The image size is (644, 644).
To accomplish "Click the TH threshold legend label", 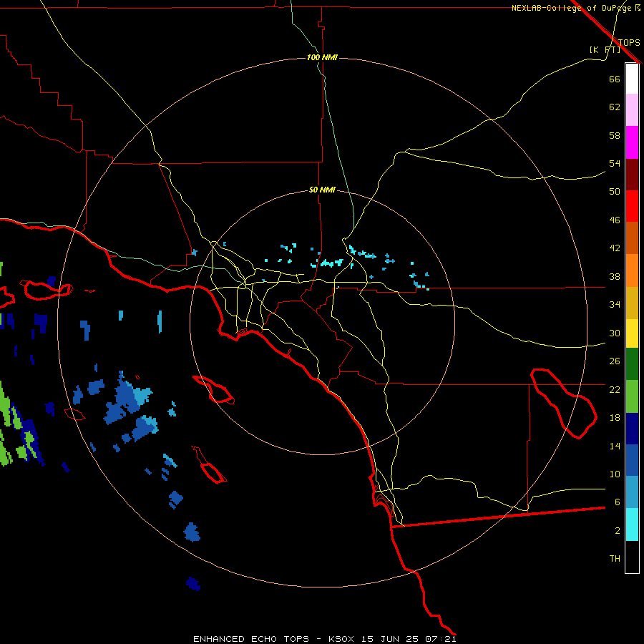I will click(615, 559).
